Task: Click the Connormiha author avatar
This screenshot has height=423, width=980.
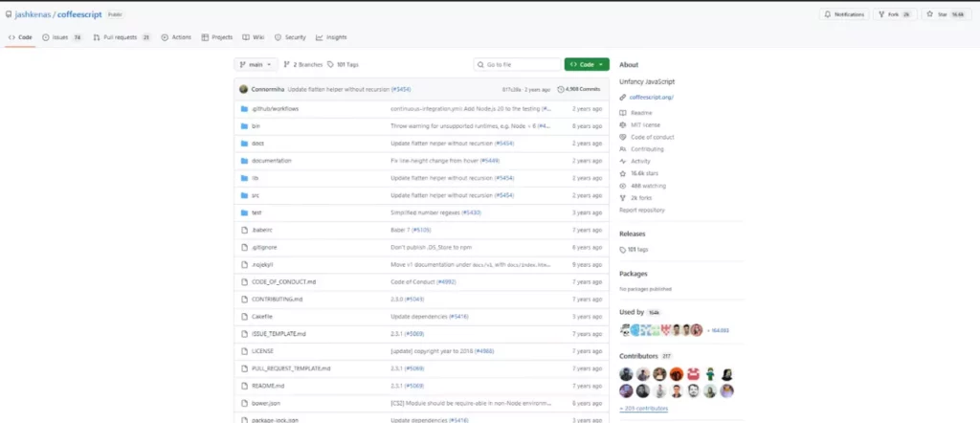Action: pyautogui.click(x=244, y=89)
